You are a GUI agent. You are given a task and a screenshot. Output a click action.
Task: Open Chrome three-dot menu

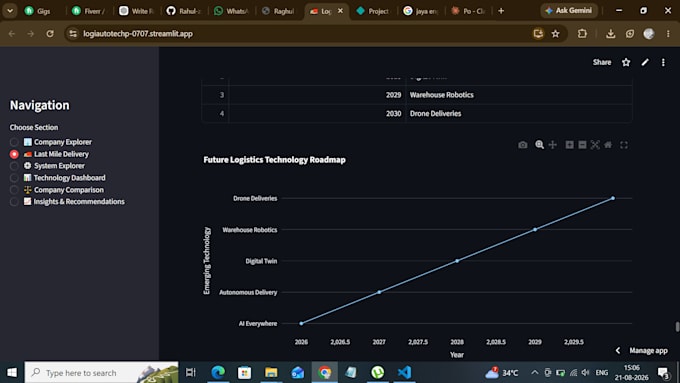668,34
